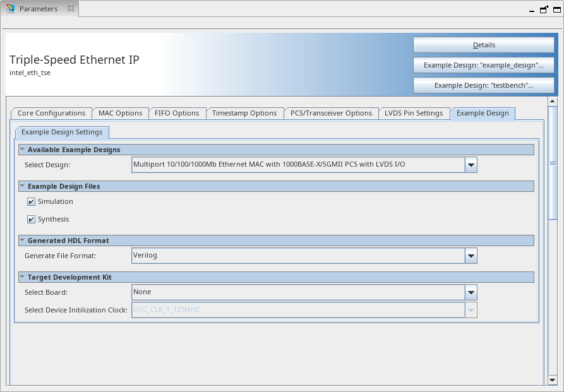Viewport: 564px width, 392px height.
Task: Detach the Parameters panel into a window
Action: click(544, 9)
